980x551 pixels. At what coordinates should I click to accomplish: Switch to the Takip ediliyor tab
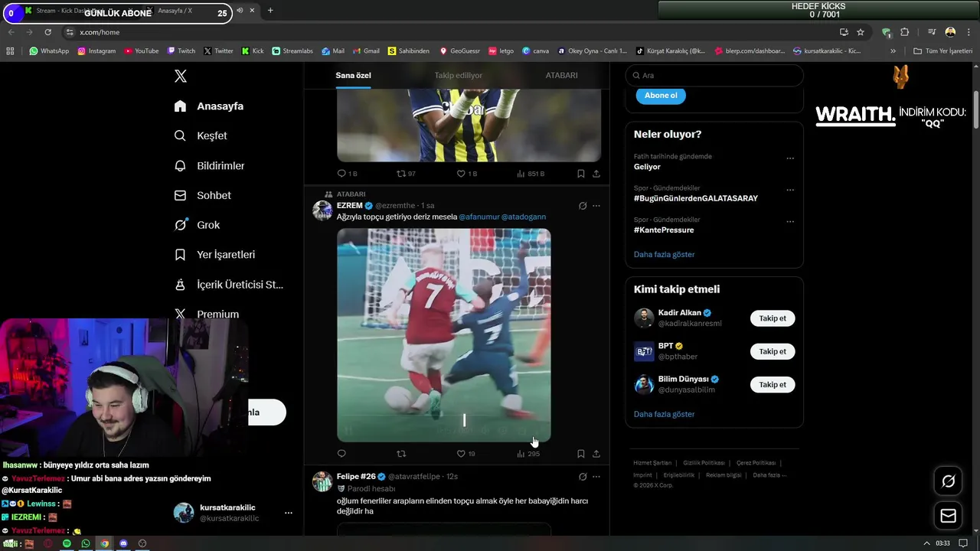[x=458, y=75]
